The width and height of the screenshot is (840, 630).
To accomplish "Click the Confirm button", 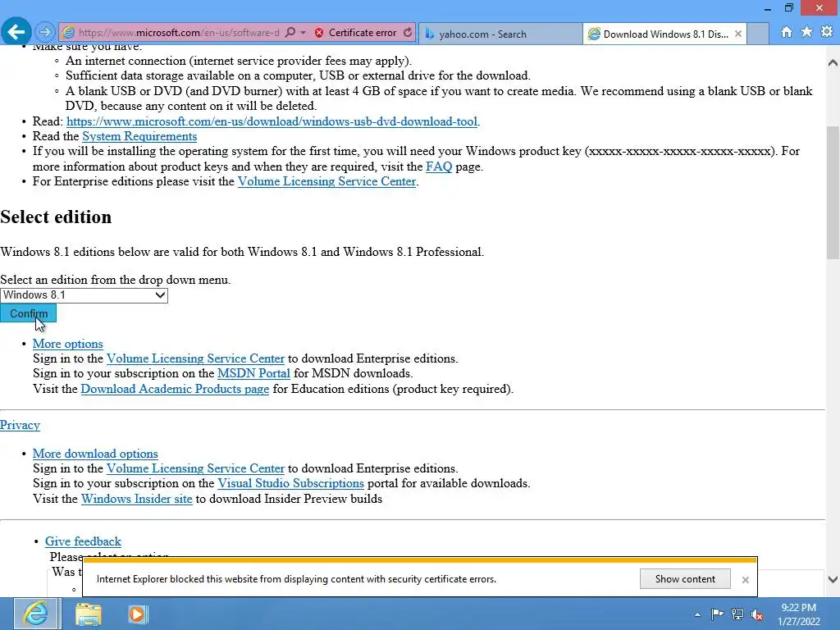I will point(29,313).
